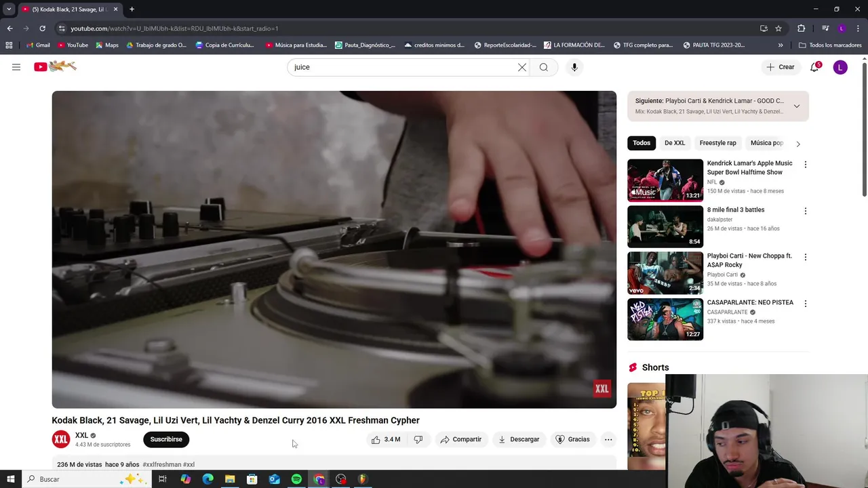
Task: Bookmark this page with star icon
Action: click(778, 28)
